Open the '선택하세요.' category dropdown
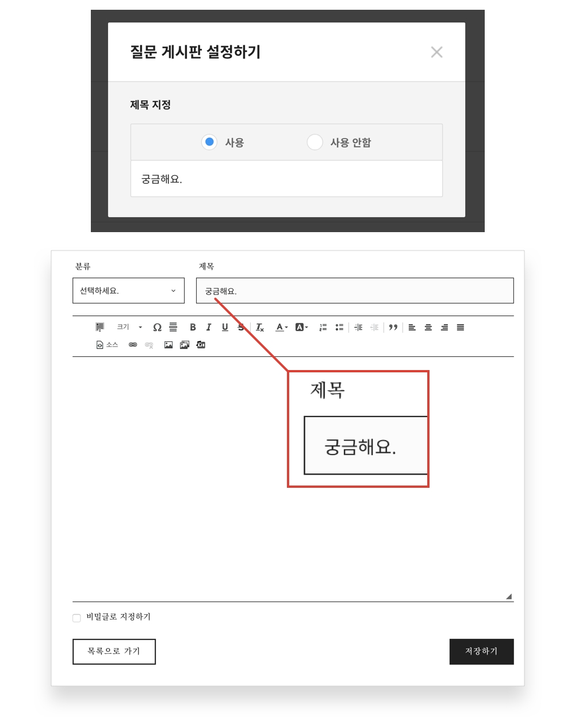 click(128, 291)
